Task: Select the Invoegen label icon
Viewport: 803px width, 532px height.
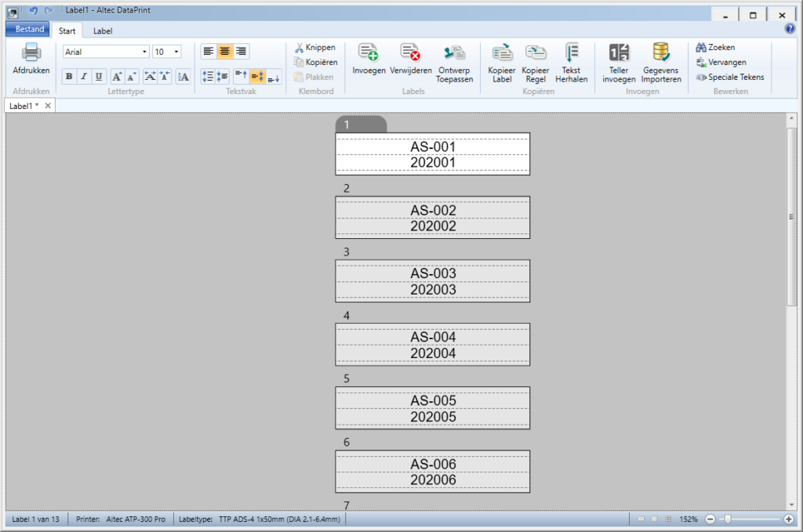Action: [368, 63]
